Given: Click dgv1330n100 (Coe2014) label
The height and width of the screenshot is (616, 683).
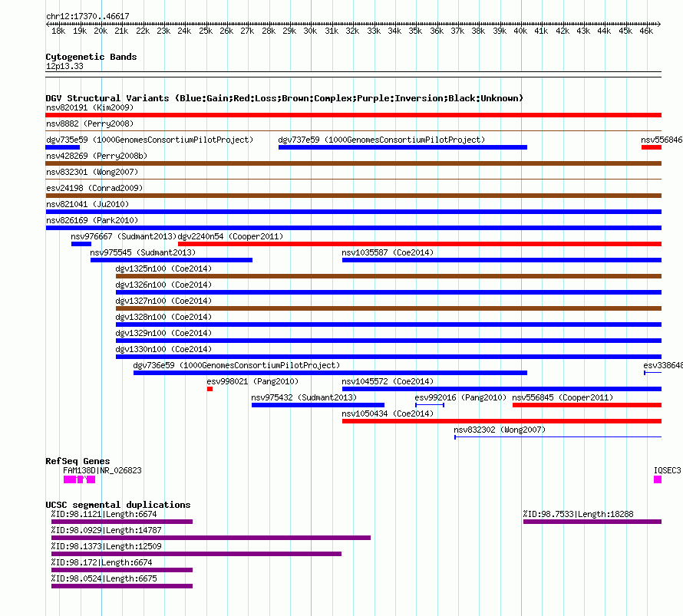Looking at the screenshot, I should click(163, 349).
